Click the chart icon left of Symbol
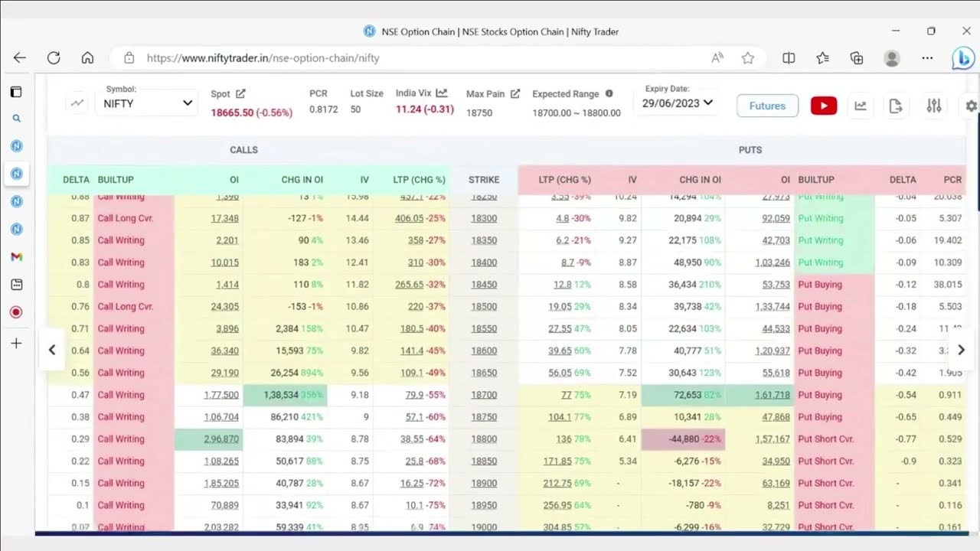The image size is (980, 551). [77, 103]
